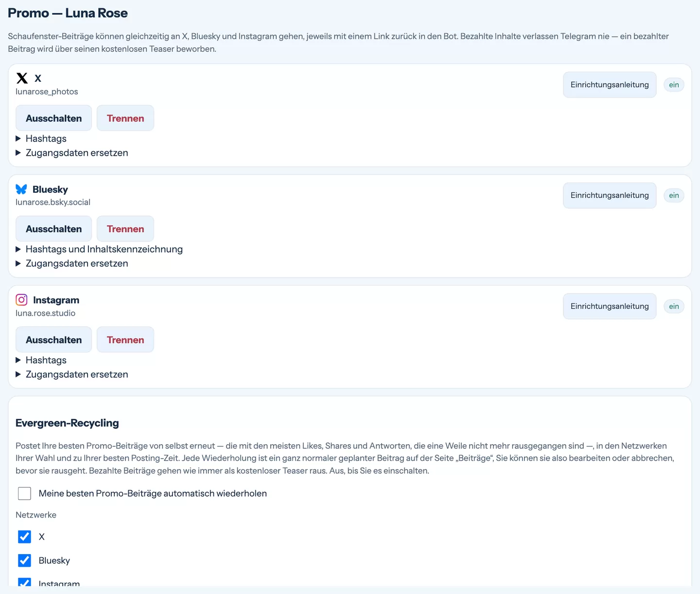Turn off Instagram with Ausschalten
This screenshot has height=594, width=700.
(53, 340)
